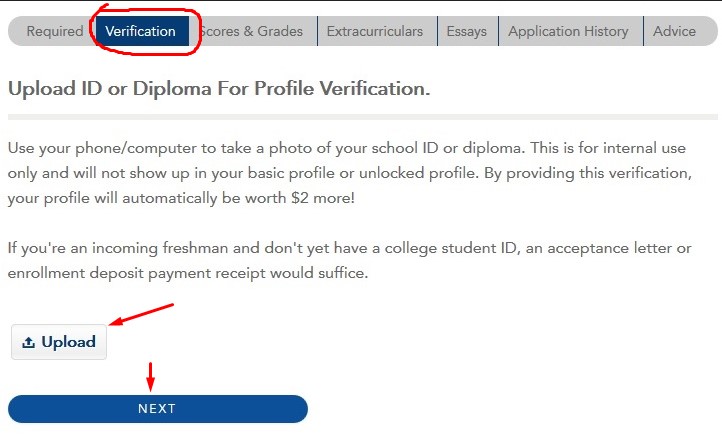Open the Essays tab
The width and height of the screenshot is (722, 440).
click(467, 31)
